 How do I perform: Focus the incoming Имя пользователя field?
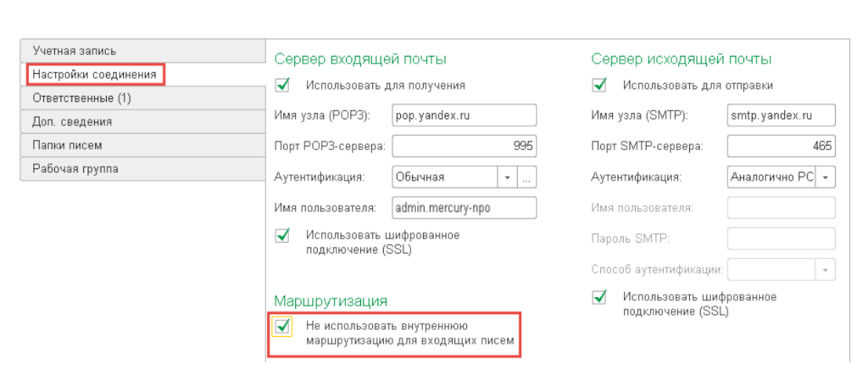(x=465, y=208)
